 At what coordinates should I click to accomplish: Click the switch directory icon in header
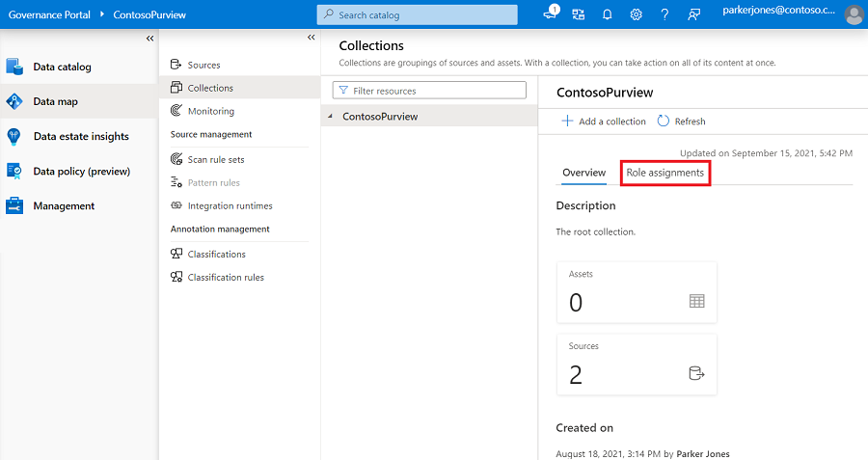[x=579, y=15]
